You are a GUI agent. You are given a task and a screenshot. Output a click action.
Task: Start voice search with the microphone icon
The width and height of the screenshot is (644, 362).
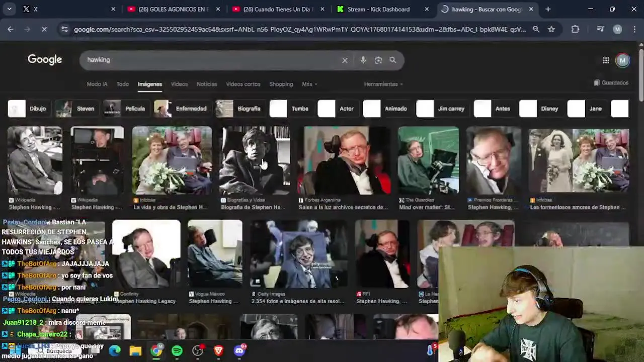click(363, 60)
